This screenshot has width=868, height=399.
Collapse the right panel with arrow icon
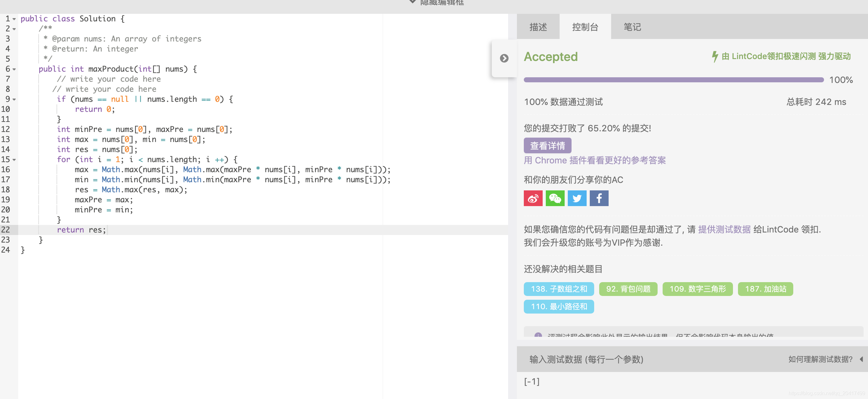(504, 58)
